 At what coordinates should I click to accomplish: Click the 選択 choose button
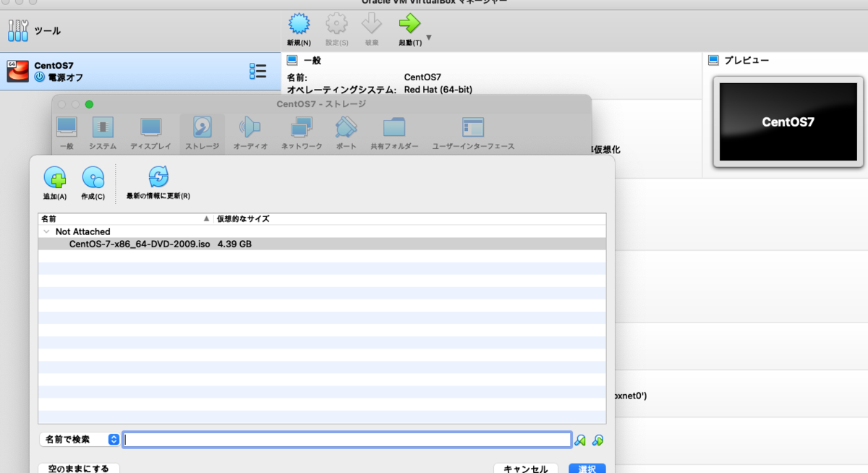(x=587, y=468)
